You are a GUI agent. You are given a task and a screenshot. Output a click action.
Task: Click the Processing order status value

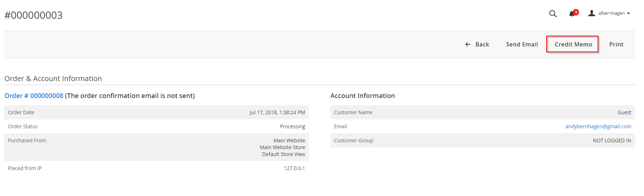[292, 126]
